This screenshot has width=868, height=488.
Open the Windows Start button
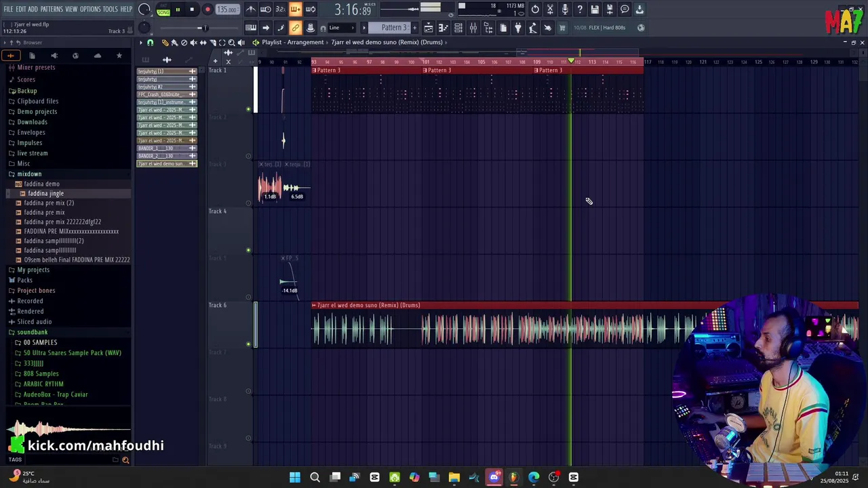click(295, 477)
